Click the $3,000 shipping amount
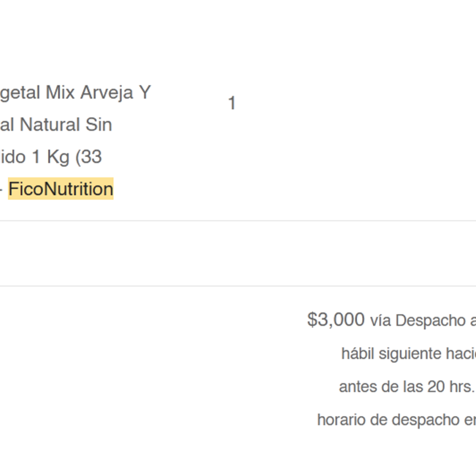Image resolution: width=476 pixels, height=476 pixels. point(336,320)
